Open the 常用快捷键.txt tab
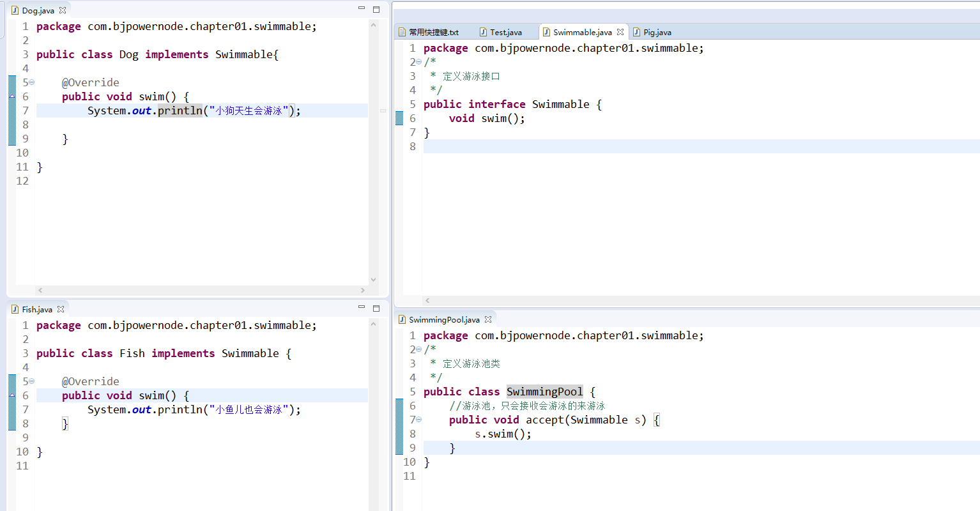The height and width of the screenshot is (511, 980). (x=434, y=32)
